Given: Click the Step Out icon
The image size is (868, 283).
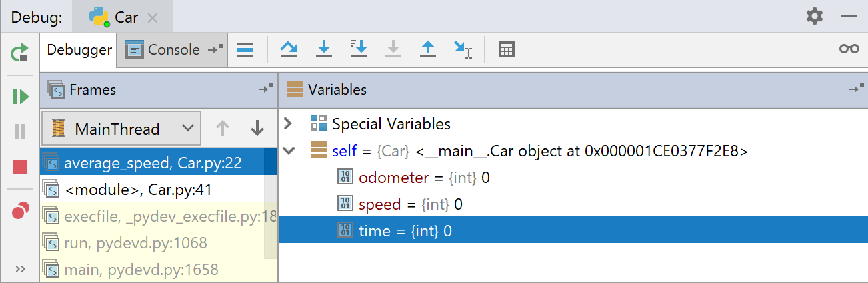Looking at the screenshot, I should [x=427, y=49].
